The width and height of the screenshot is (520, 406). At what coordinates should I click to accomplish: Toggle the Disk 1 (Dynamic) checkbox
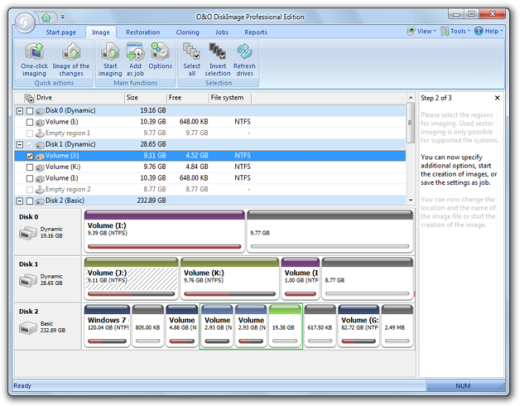pyautogui.click(x=30, y=144)
